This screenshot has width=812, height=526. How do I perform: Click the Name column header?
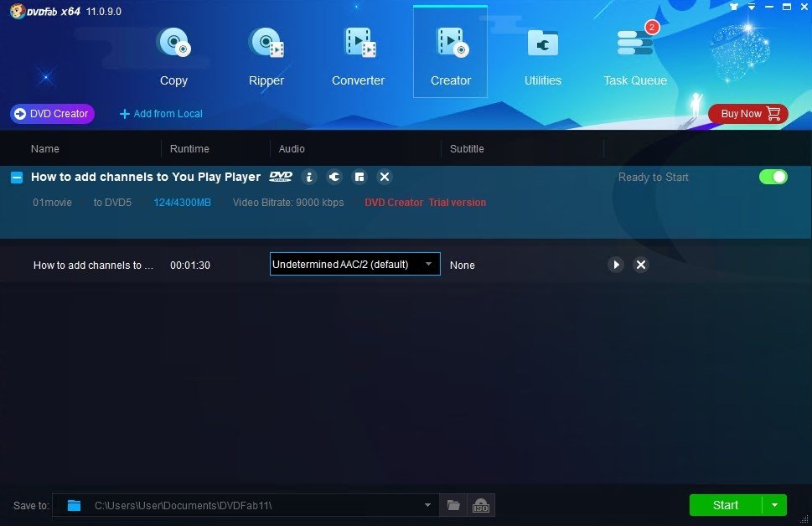tap(45, 148)
